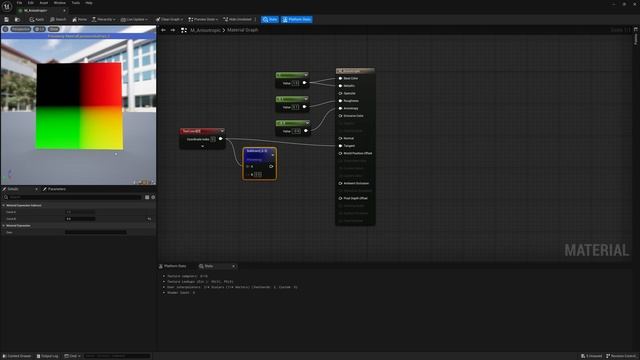Open the Details settings gear
Image resolution: width=640 pixels, height=360 pixels.
[x=153, y=198]
